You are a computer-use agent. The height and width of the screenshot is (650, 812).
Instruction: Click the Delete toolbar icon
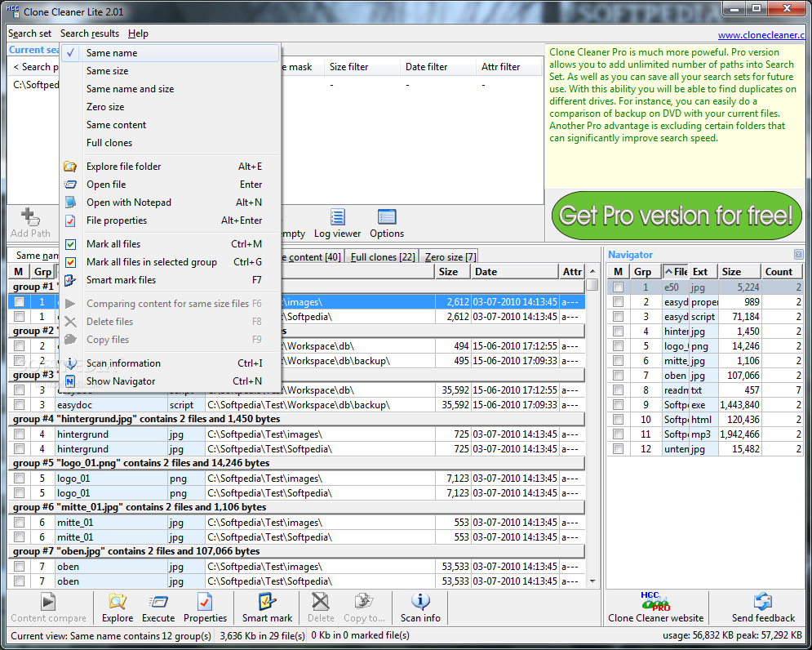click(x=321, y=602)
